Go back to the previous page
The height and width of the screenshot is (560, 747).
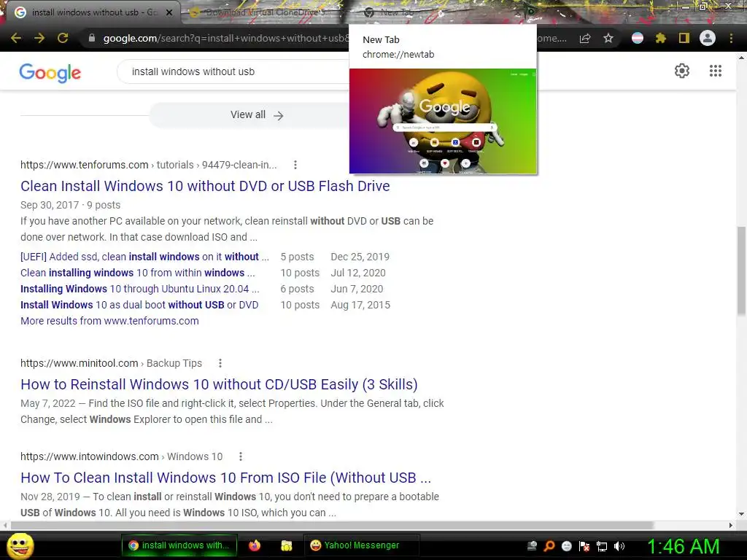tap(16, 38)
